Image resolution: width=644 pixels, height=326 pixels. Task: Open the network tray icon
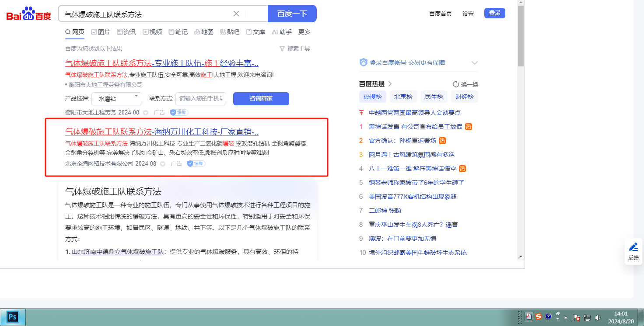tap(587, 318)
